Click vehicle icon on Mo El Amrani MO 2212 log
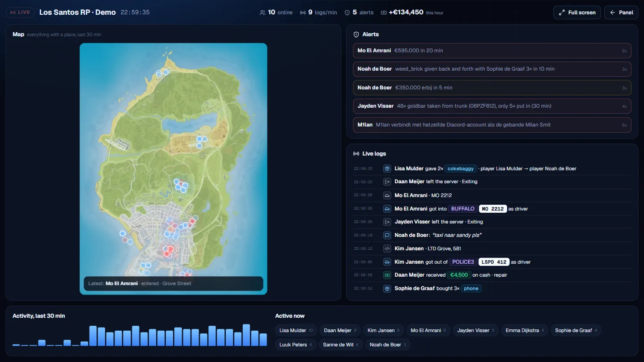 [387, 195]
